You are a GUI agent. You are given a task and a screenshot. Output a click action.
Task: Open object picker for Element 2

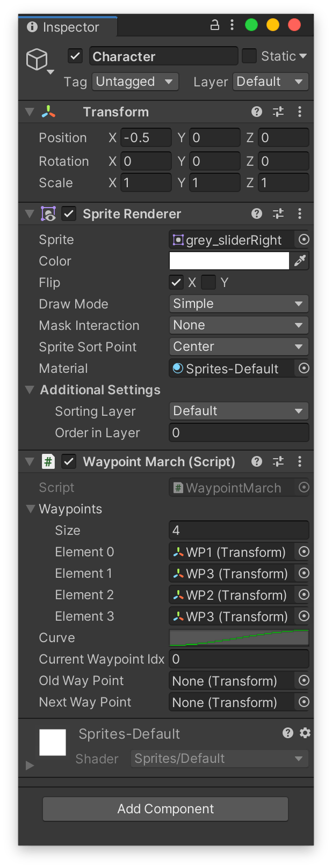pyautogui.click(x=304, y=594)
